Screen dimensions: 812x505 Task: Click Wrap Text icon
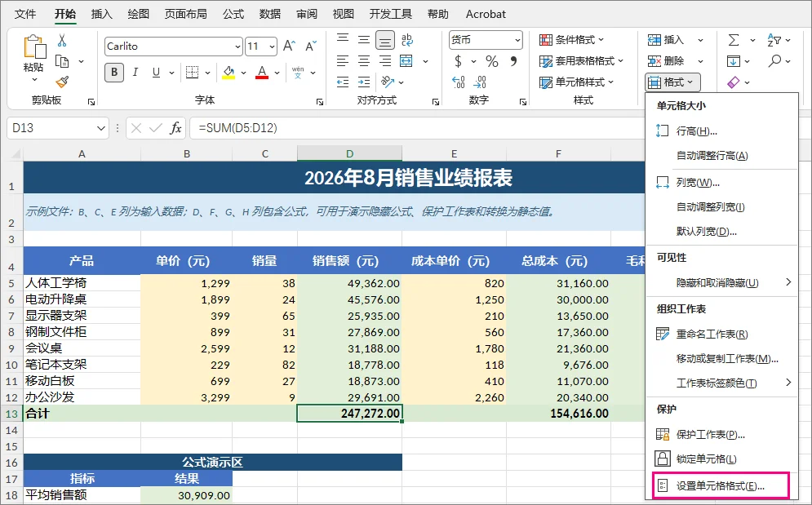tap(407, 39)
